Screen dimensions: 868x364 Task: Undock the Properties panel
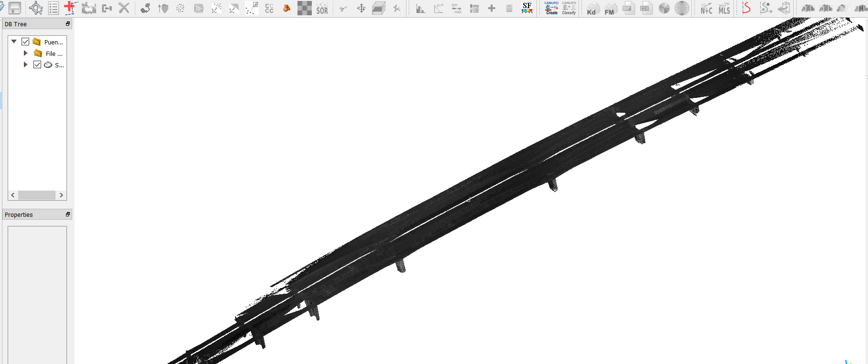(x=67, y=214)
